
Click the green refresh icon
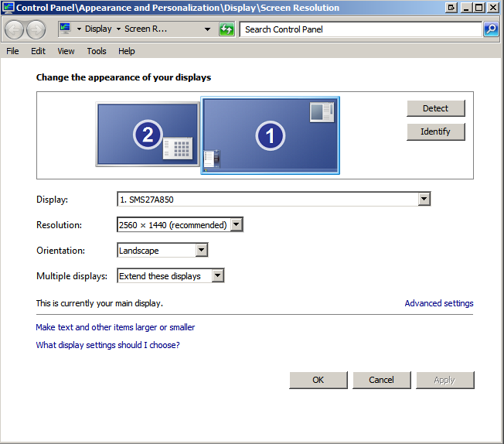tap(226, 29)
